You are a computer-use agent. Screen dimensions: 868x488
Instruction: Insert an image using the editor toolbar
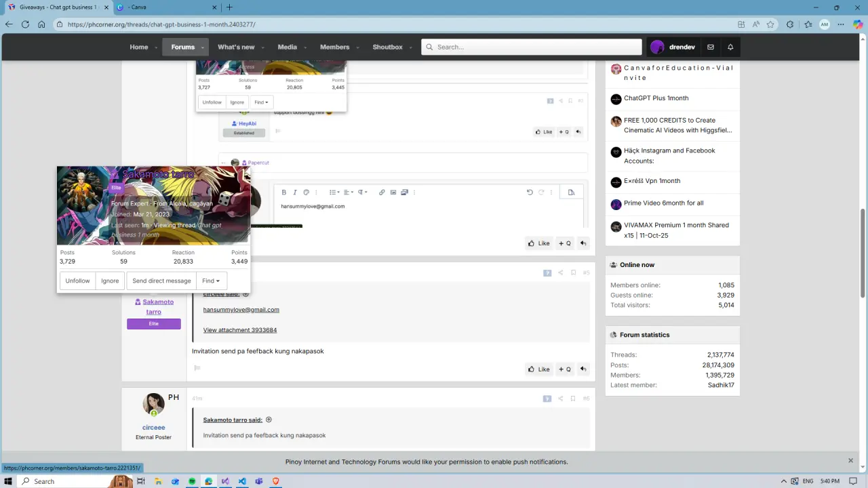[x=393, y=192]
